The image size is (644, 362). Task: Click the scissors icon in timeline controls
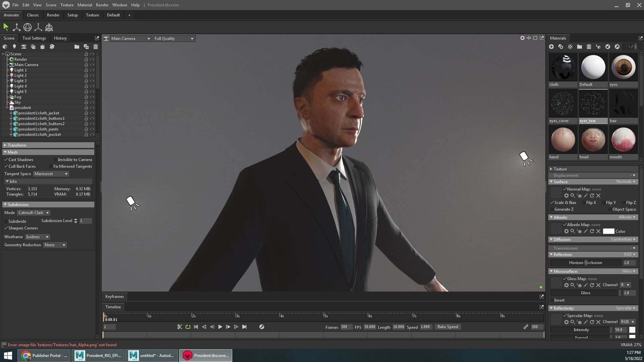pos(180,327)
